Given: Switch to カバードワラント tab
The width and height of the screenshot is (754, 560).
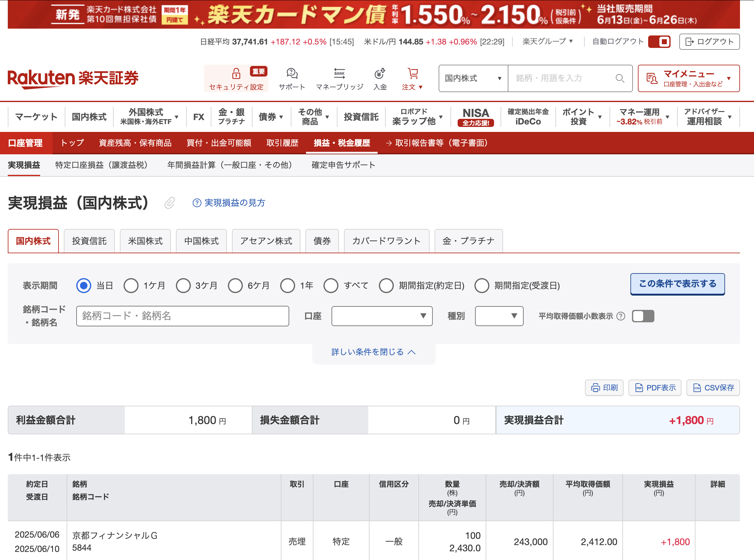Looking at the screenshot, I should (x=387, y=241).
